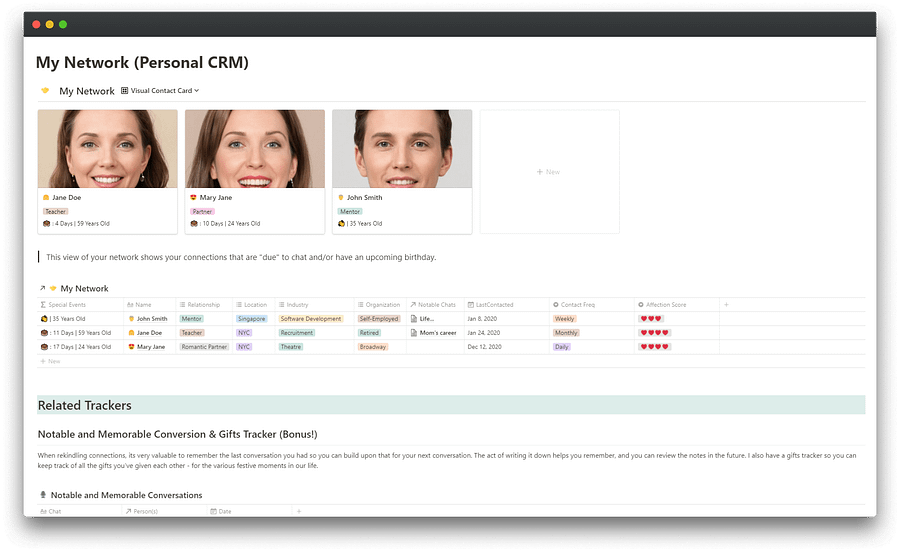This screenshot has width=900, height=552.
Task: Click the Dec 12, 2020 last contacted date
Action: 484,347
